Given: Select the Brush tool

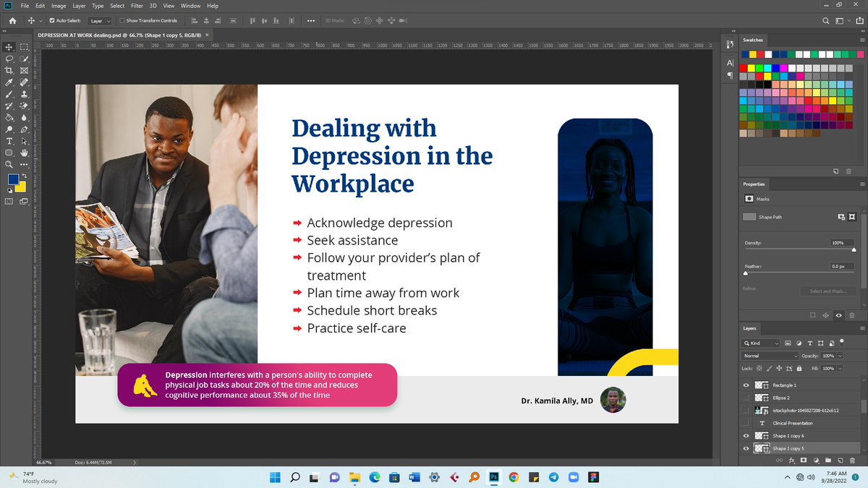Looking at the screenshot, I should tap(10, 94).
